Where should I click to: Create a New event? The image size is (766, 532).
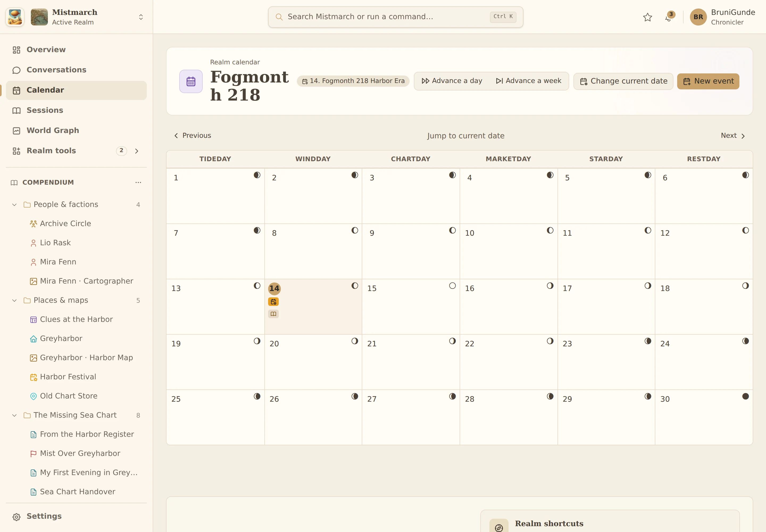click(708, 81)
